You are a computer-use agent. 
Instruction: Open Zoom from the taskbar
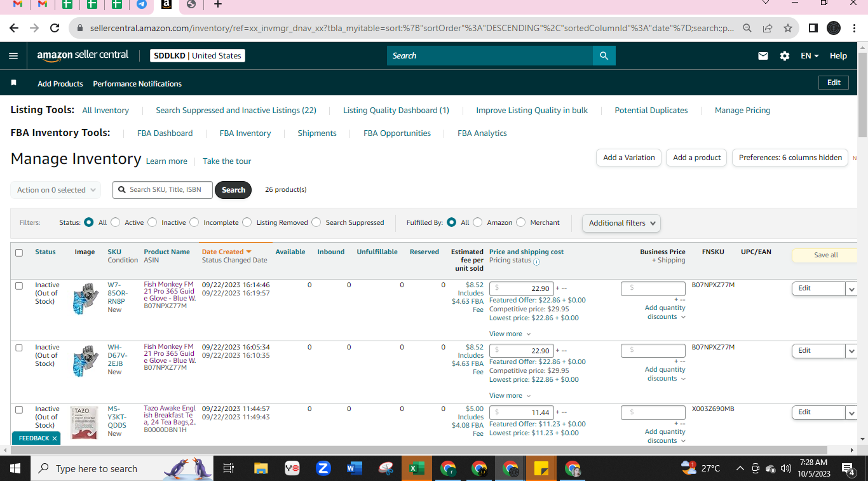coord(323,469)
